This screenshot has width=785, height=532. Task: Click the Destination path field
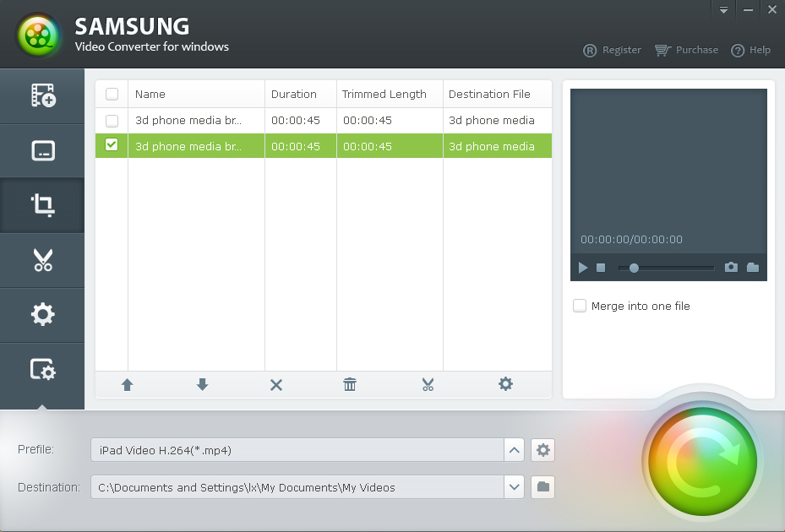click(x=297, y=487)
